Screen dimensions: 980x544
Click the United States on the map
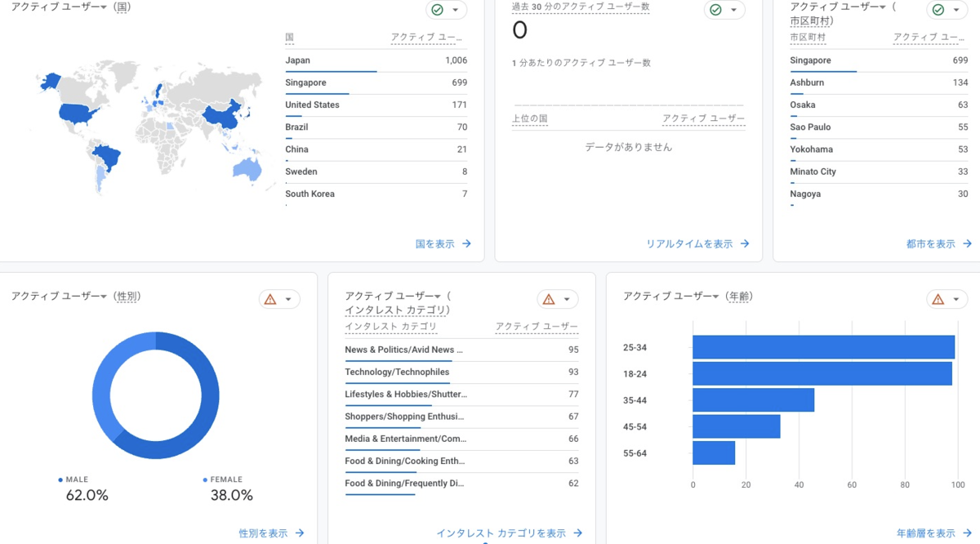pyautogui.click(x=78, y=113)
